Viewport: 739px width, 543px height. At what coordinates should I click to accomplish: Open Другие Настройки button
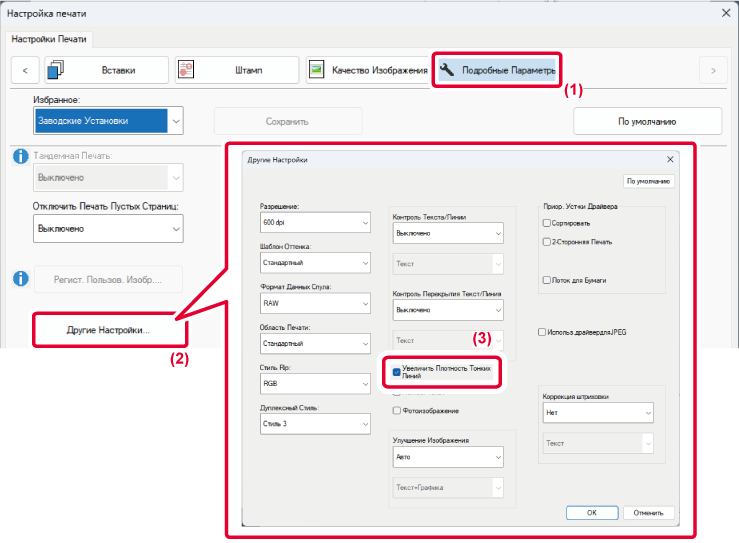click(108, 330)
